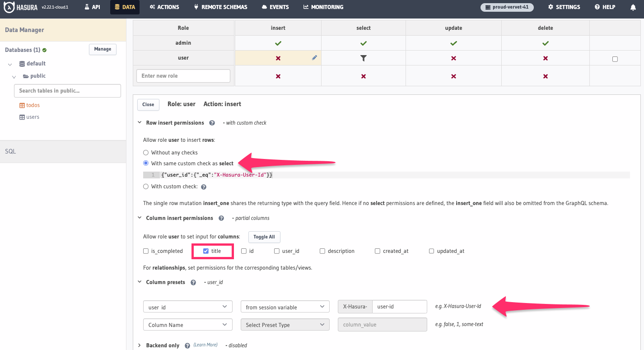This screenshot has height=350, width=644.
Task: Collapse the Row insert permissions section
Action: 139,122
